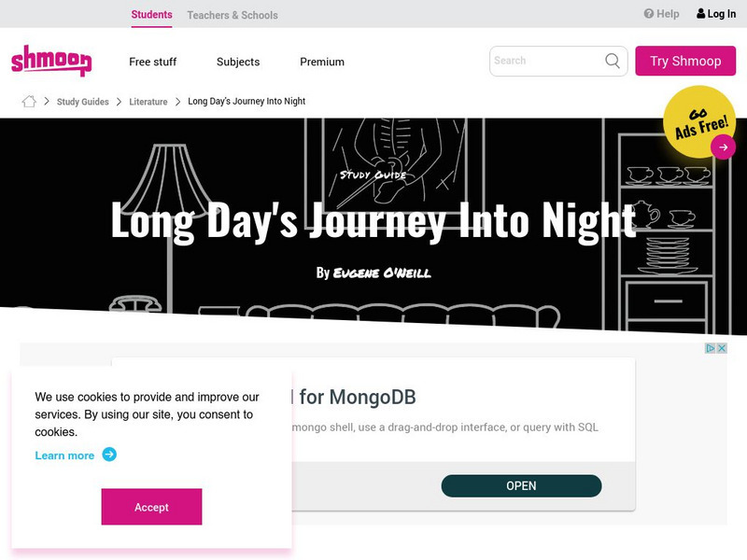Select the home icon in the breadcrumb
Viewport: 747px width, 560px height.
click(28, 100)
